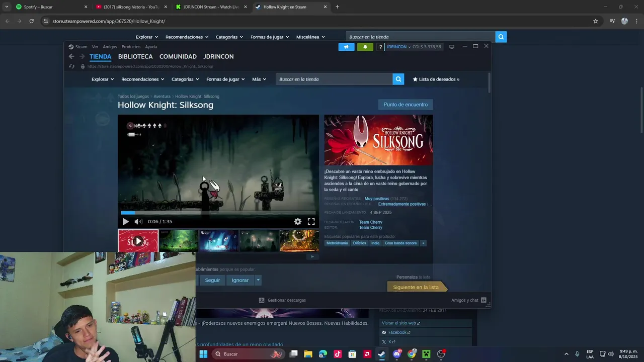The height and width of the screenshot is (362, 644).
Task: Click the Seguir button
Action: pyautogui.click(x=212, y=280)
